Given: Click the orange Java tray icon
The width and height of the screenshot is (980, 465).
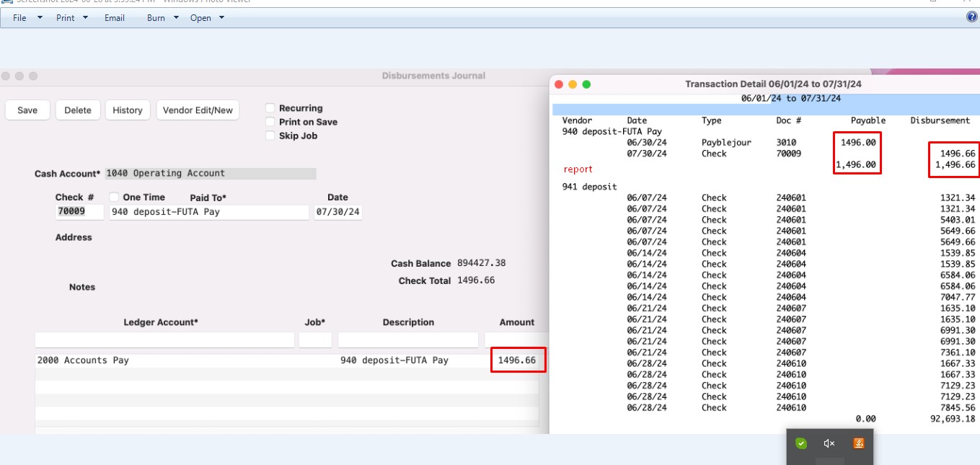Looking at the screenshot, I should click(858, 443).
